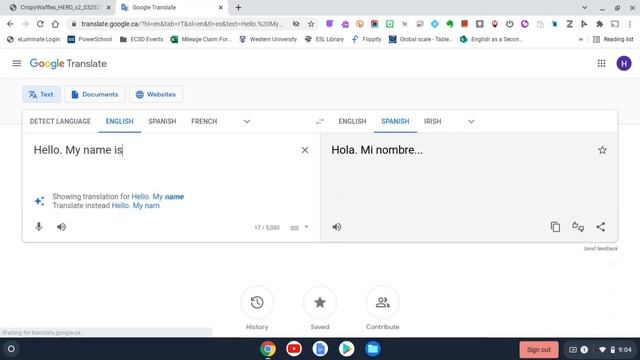This screenshot has width=640, height=360.
Task: Start voice input with microphone
Action: [x=39, y=227]
